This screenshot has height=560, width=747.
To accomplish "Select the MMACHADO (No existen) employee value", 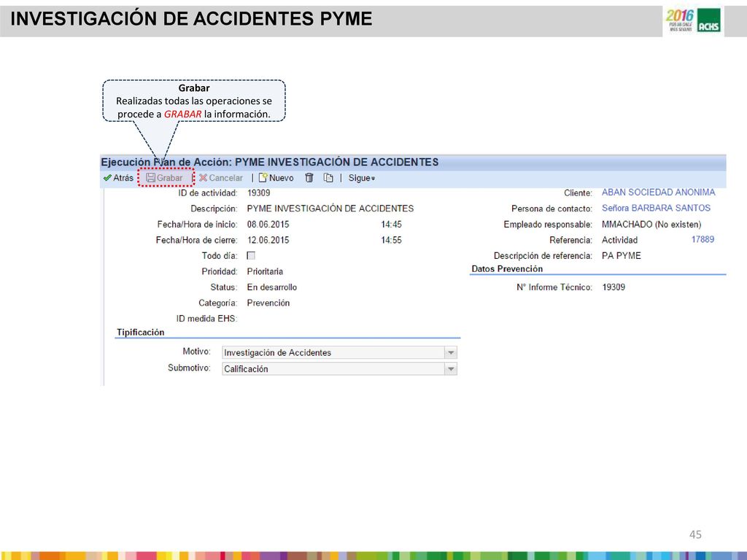I will click(651, 225).
